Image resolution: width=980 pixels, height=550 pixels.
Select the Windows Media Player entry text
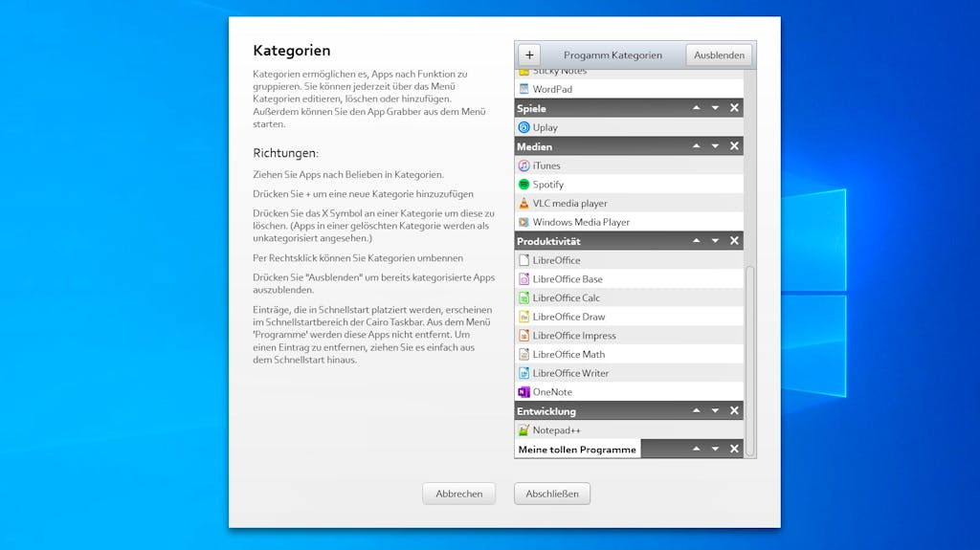[581, 222]
